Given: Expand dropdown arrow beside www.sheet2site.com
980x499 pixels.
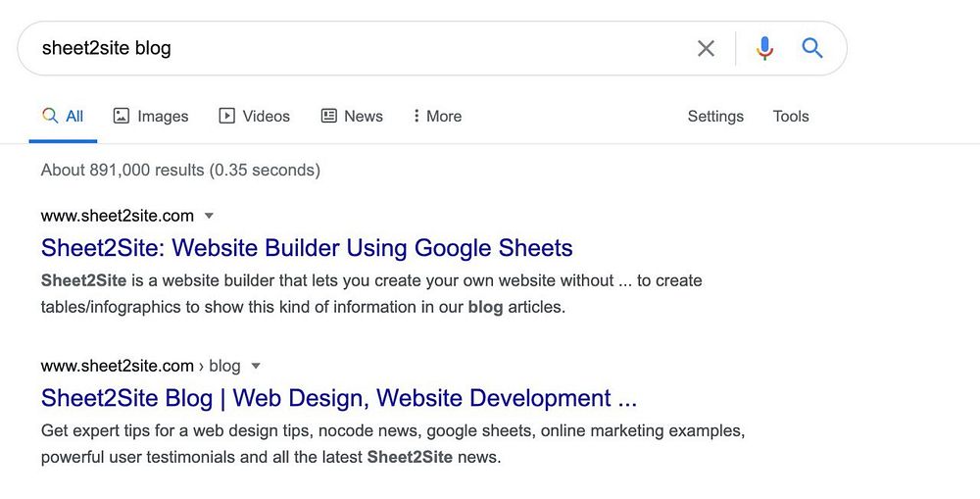Looking at the screenshot, I should tap(209, 216).
